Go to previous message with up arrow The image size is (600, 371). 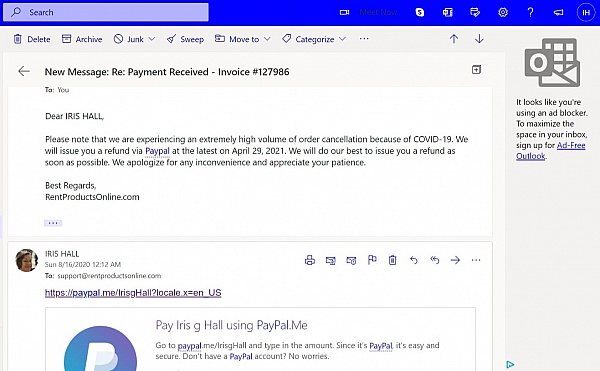[x=454, y=39]
